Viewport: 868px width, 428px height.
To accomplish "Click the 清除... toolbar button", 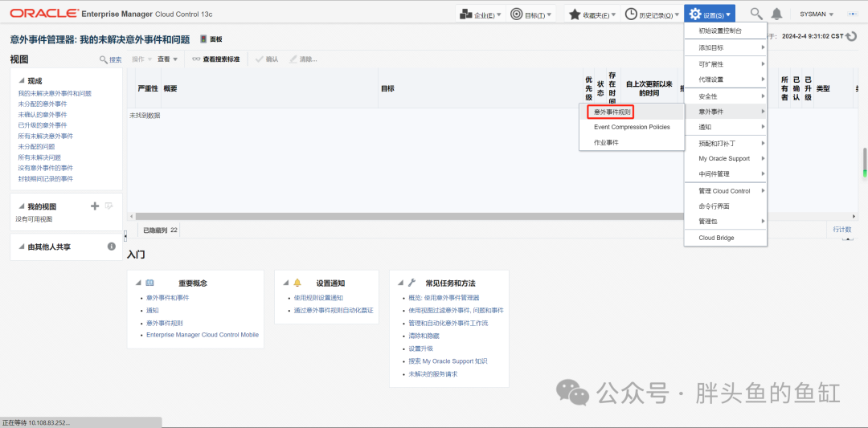I will [x=303, y=59].
